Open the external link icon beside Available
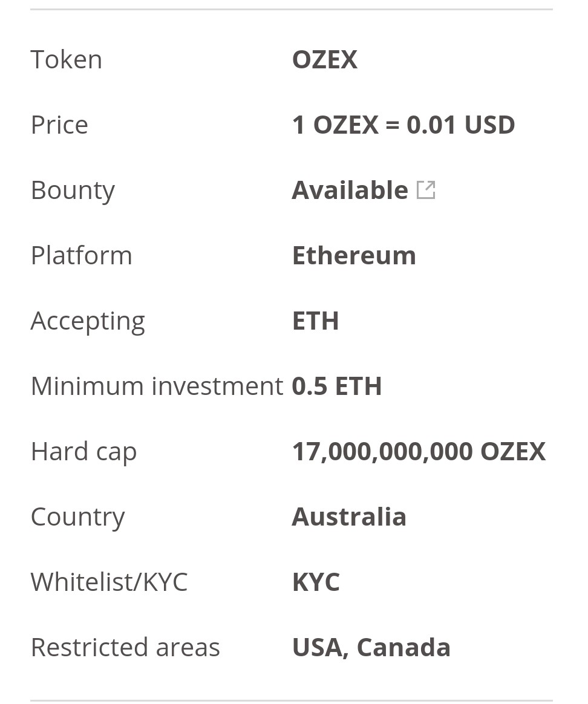The height and width of the screenshot is (704, 588). click(426, 190)
